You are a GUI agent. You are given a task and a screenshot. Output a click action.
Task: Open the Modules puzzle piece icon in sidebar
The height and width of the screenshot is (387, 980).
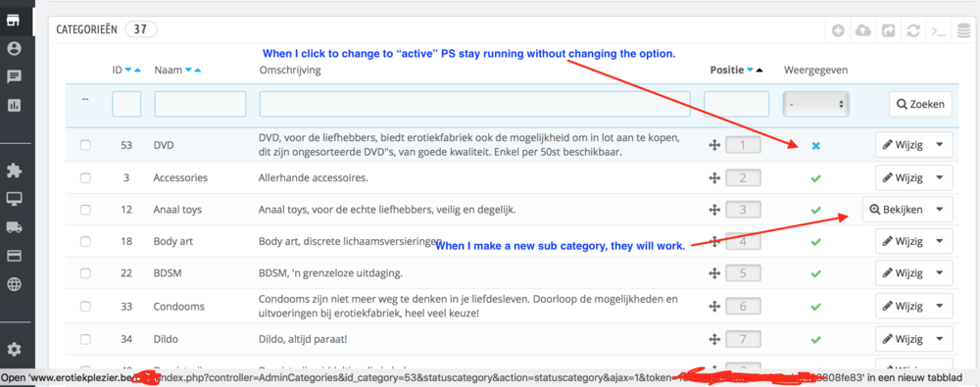14,170
